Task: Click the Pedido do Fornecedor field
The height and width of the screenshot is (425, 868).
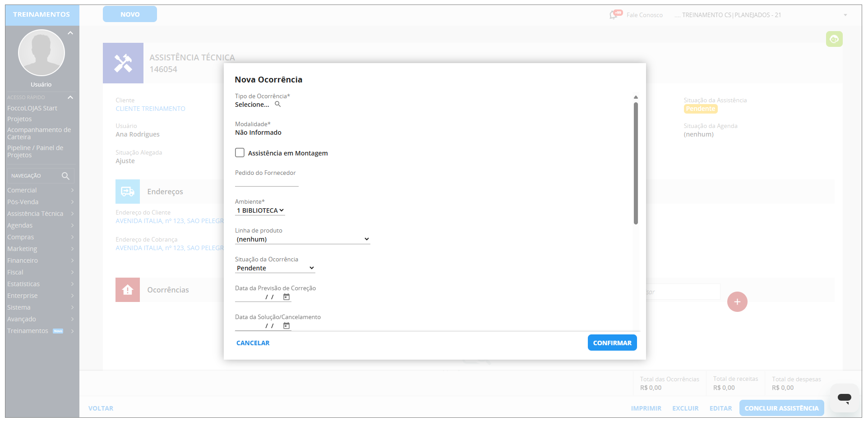Action: pos(267,182)
